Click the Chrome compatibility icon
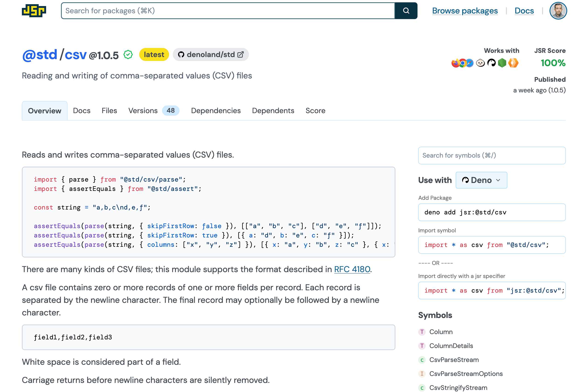577x392 pixels. 462,63
